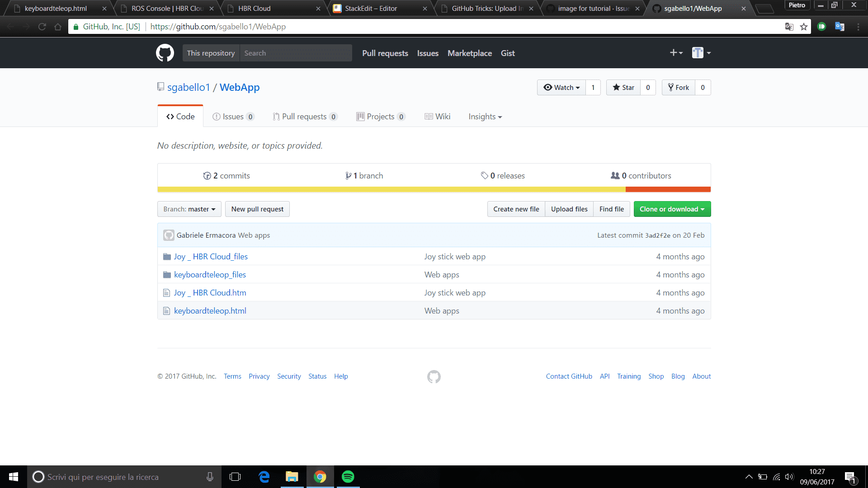Viewport: 868px width, 488px height.
Task: Click the Google Translate icon in address bar
Action: coord(789,27)
